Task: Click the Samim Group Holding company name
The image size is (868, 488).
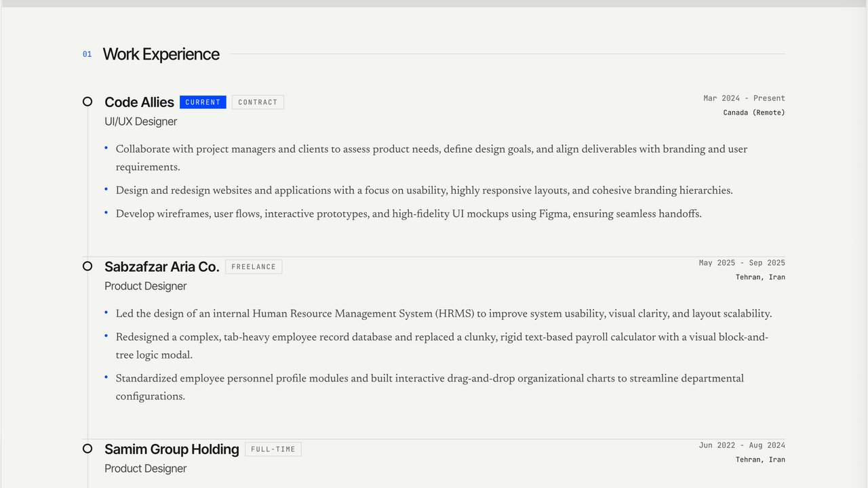Action: (x=172, y=449)
